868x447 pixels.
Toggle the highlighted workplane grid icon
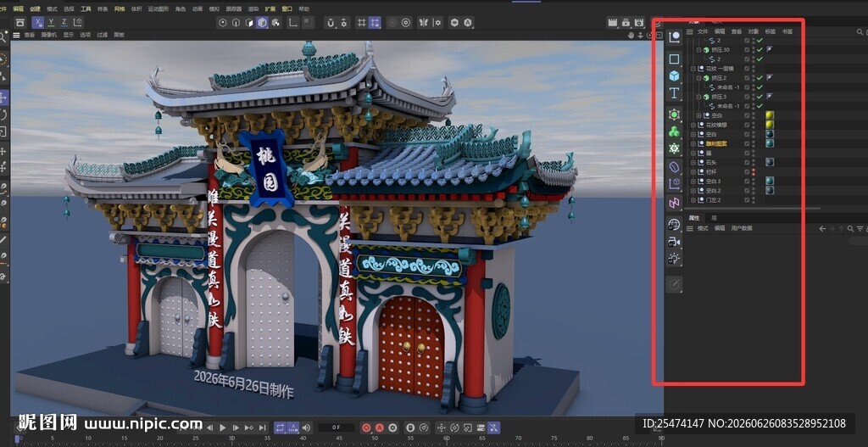(375, 23)
